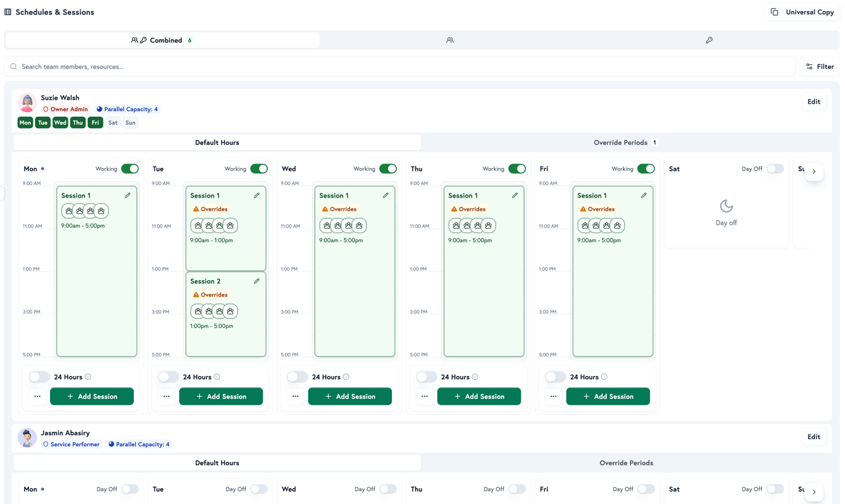Viewport: 845px width, 504px height.
Task: Click the Universal Copy button
Action: point(804,12)
